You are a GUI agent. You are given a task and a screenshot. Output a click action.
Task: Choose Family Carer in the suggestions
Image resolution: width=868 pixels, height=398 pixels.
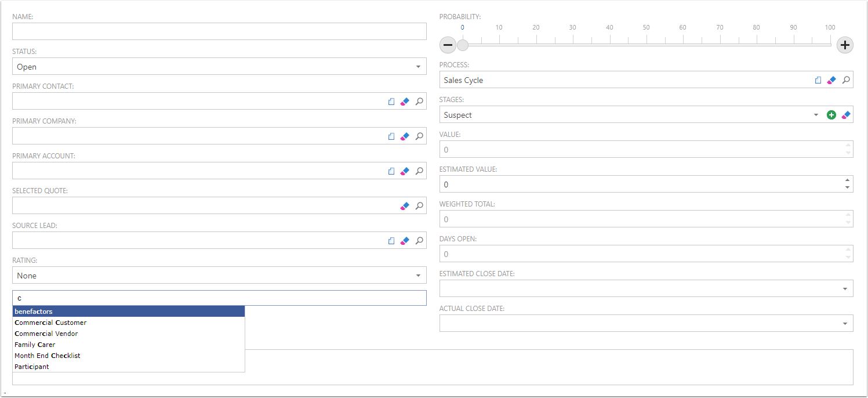[x=35, y=345]
